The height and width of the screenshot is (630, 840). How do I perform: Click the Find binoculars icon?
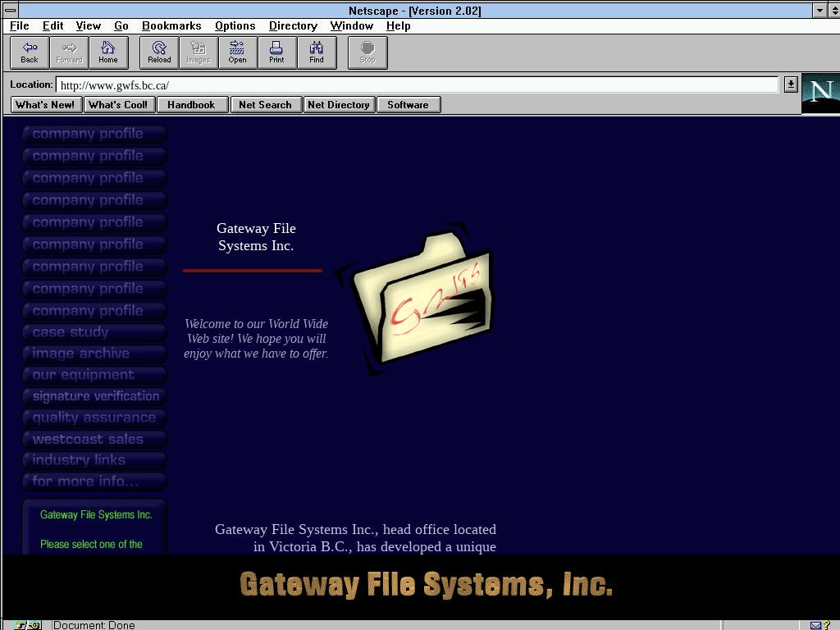click(x=317, y=52)
